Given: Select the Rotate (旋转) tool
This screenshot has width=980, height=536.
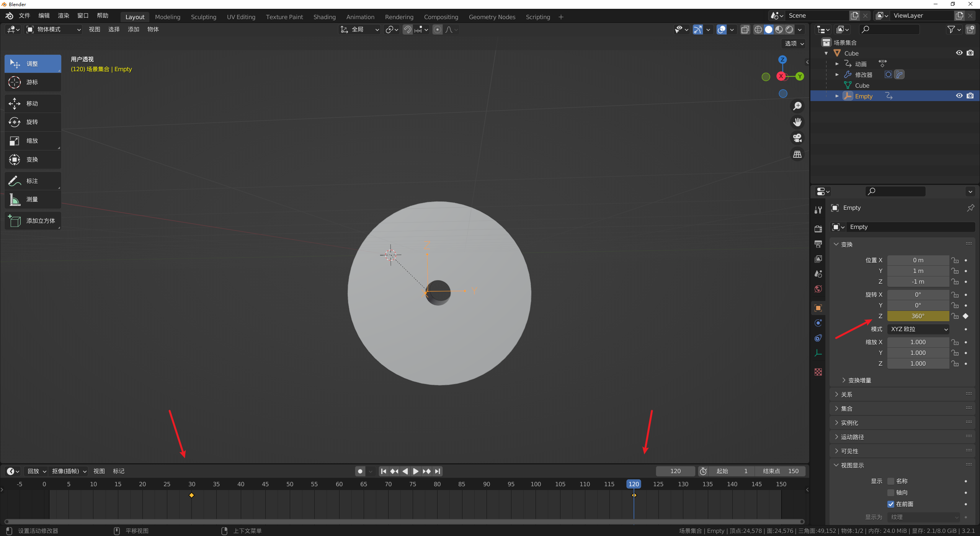Looking at the screenshot, I should [x=33, y=122].
